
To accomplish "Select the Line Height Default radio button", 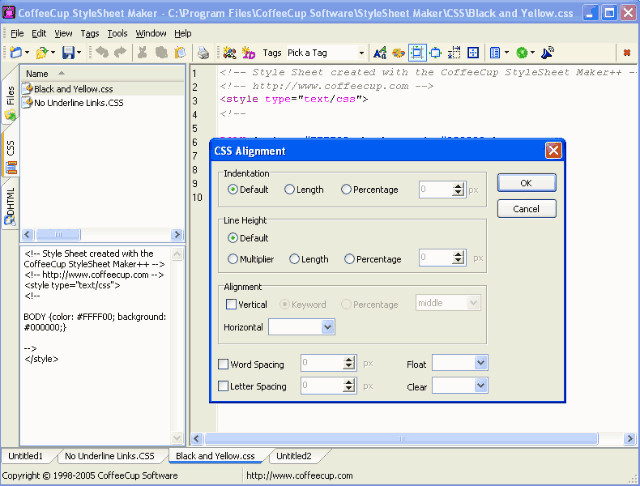I will point(232,238).
